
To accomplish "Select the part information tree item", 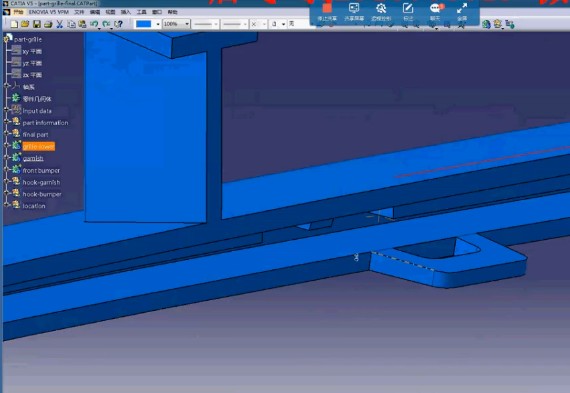I will [x=45, y=123].
